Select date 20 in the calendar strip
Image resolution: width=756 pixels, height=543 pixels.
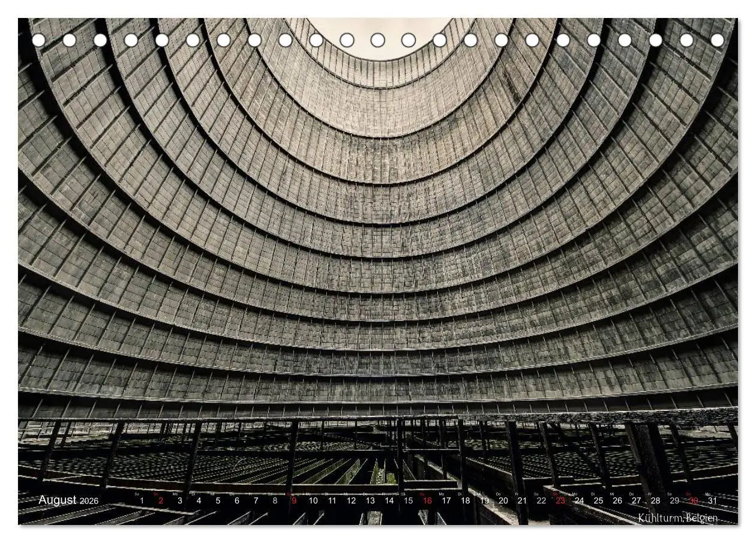click(x=503, y=500)
